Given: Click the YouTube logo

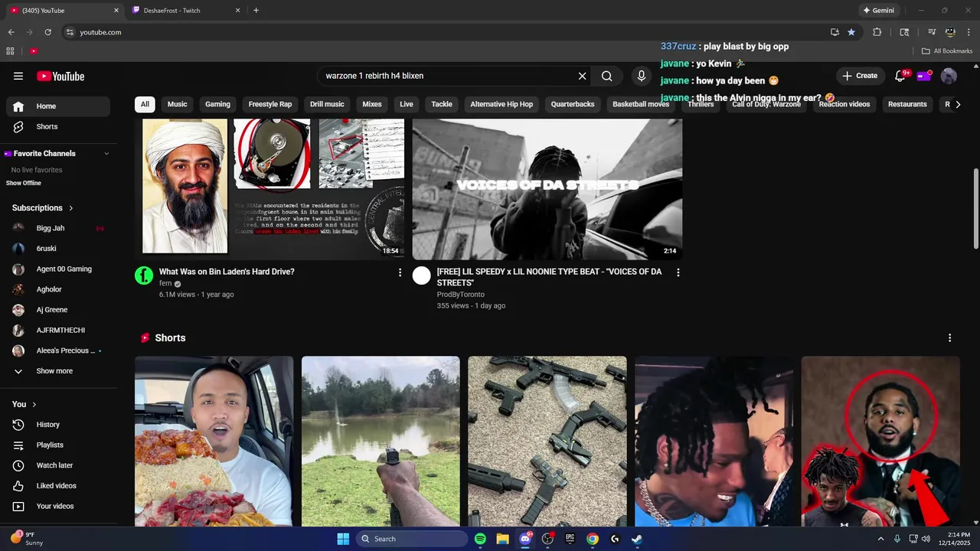Looking at the screenshot, I should [60, 76].
